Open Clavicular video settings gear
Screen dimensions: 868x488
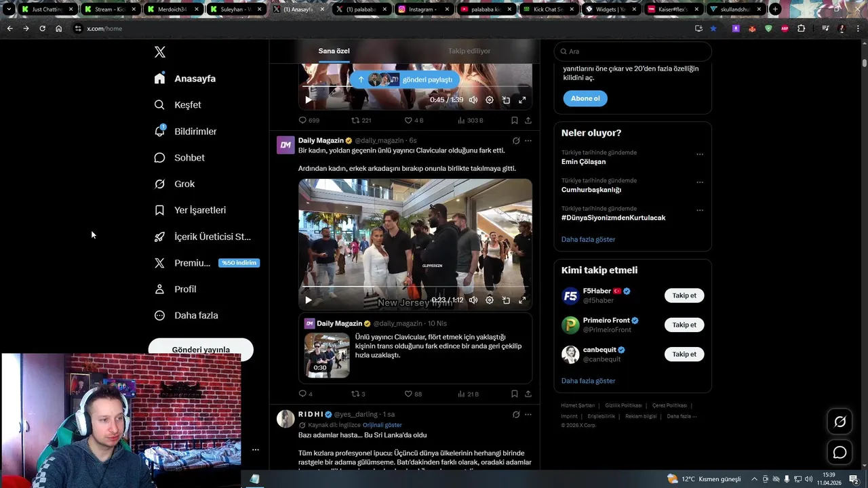click(490, 300)
